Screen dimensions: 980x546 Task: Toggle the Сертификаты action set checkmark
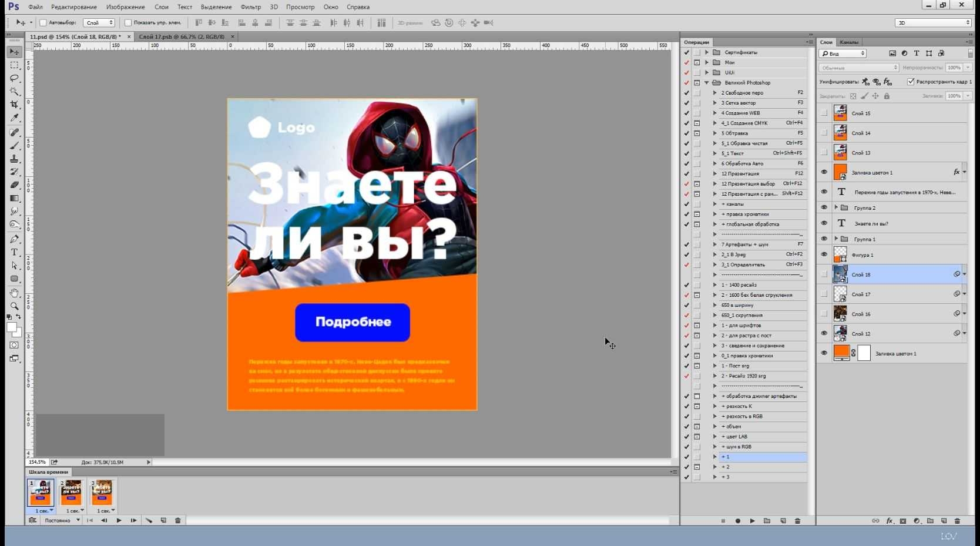686,52
